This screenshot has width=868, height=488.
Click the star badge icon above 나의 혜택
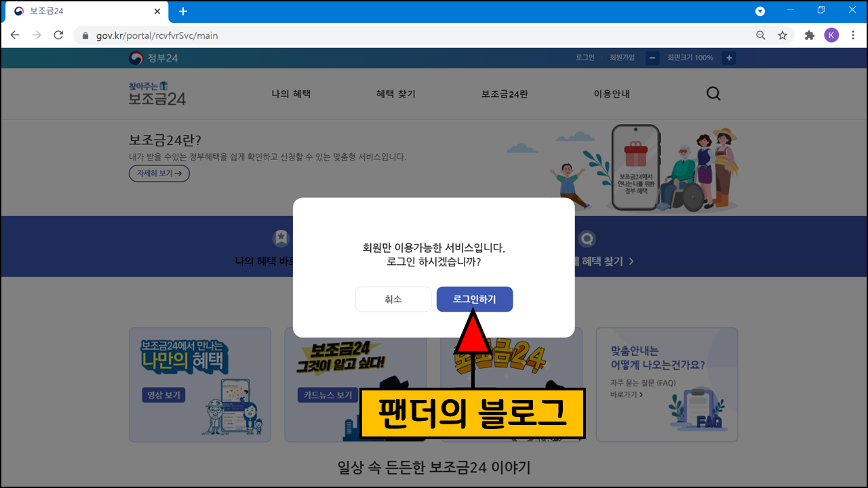click(281, 239)
